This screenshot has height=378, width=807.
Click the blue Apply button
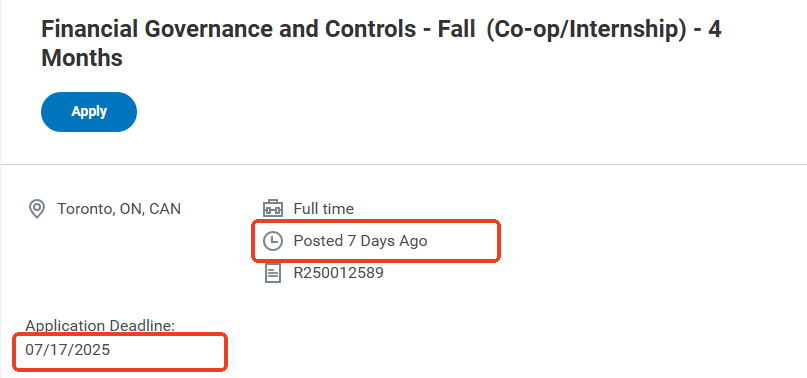[x=89, y=112]
